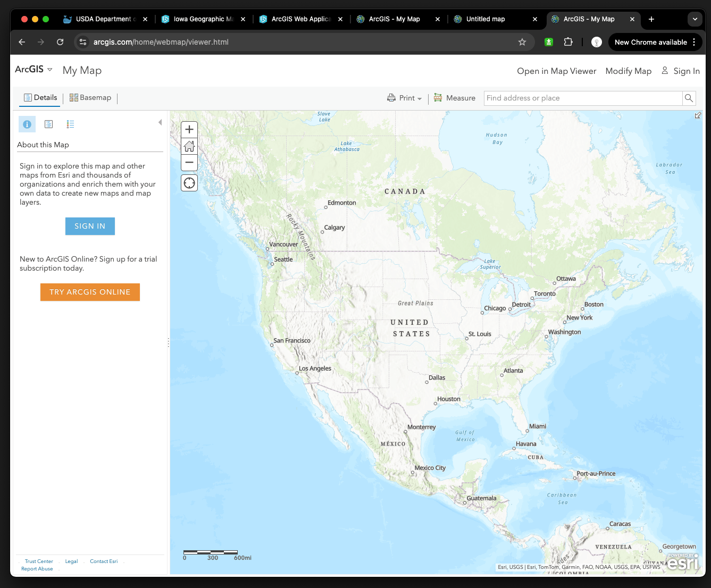Open the tab search dropdown
This screenshot has height=588, width=711.
[695, 19]
